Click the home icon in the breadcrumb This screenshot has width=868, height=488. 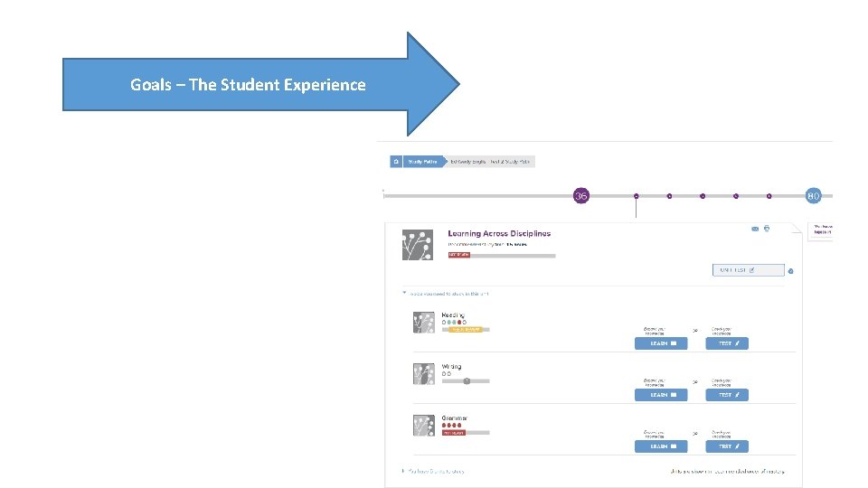(396, 162)
